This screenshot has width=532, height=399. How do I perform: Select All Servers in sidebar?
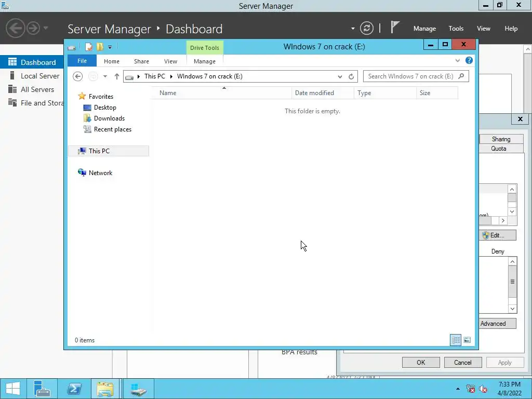pyautogui.click(x=32, y=89)
